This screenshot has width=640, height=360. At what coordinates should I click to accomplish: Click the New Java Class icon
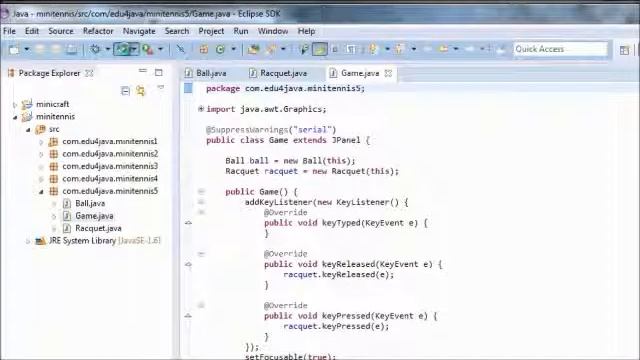tap(220, 49)
